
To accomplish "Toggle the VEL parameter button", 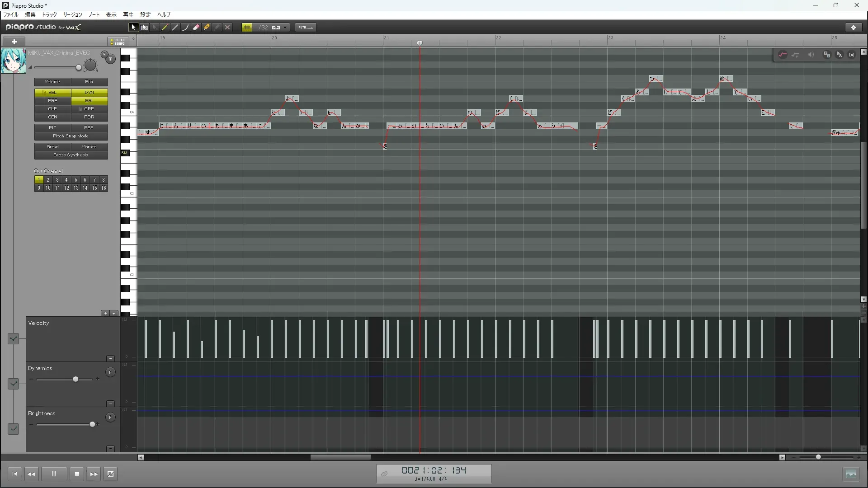I will tap(52, 92).
